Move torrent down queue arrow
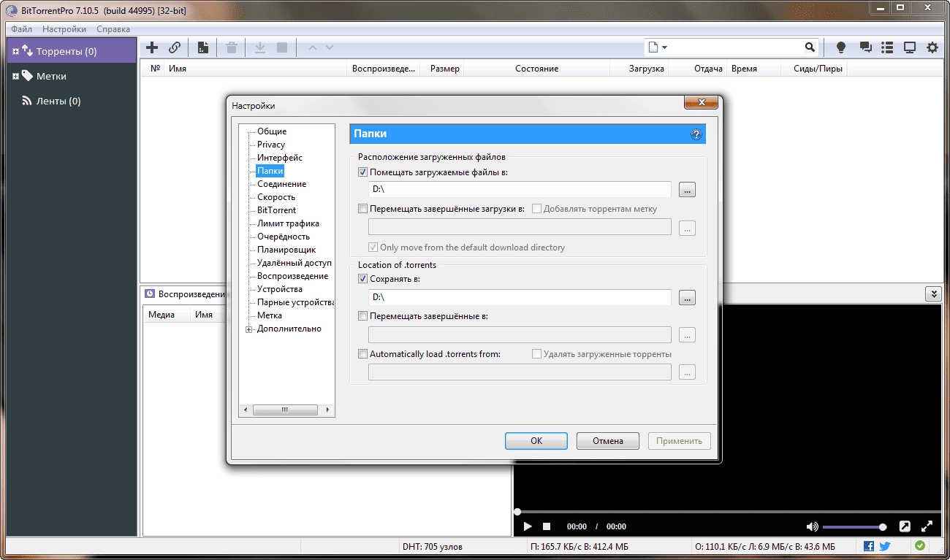The height and width of the screenshot is (560, 950). pos(330,47)
